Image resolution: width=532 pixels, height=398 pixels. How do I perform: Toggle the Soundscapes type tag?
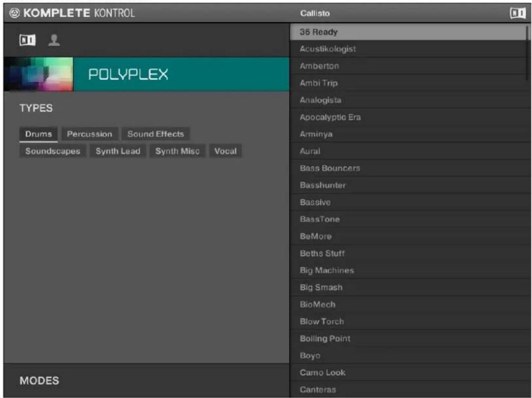point(52,151)
